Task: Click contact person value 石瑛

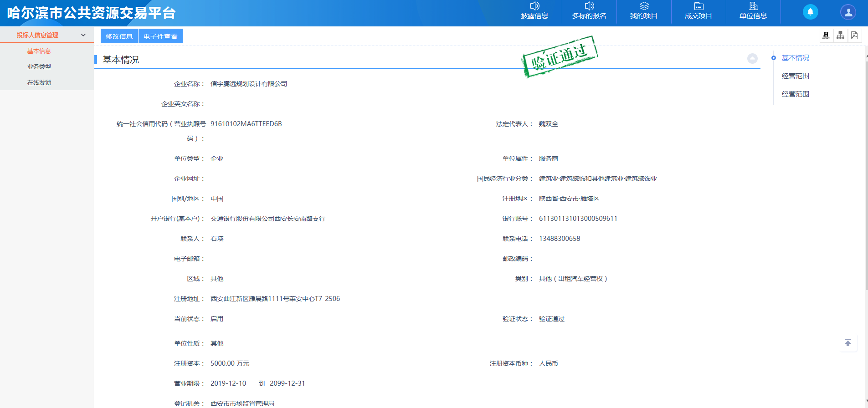Action: (x=217, y=239)
